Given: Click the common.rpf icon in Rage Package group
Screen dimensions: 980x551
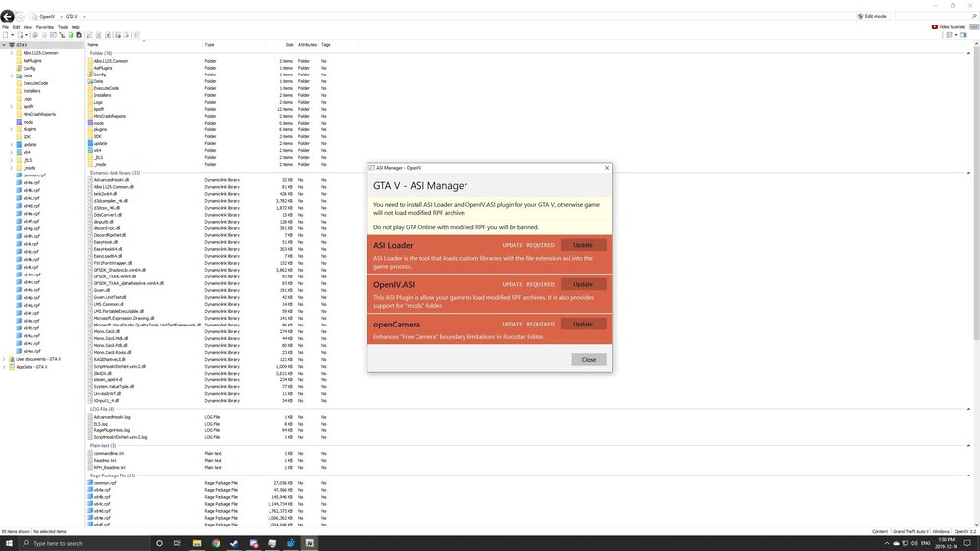Looking at the screenshot, I should (90, 482).
